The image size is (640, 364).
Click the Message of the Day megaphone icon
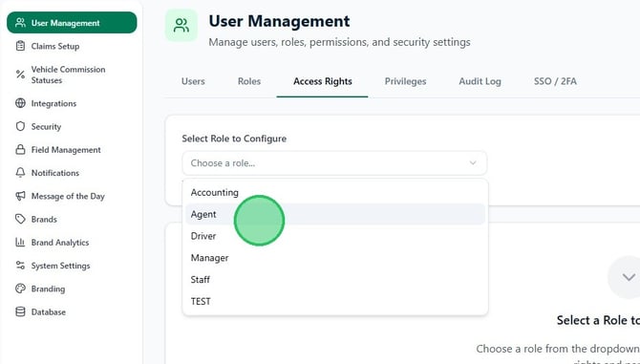(20, 196)
